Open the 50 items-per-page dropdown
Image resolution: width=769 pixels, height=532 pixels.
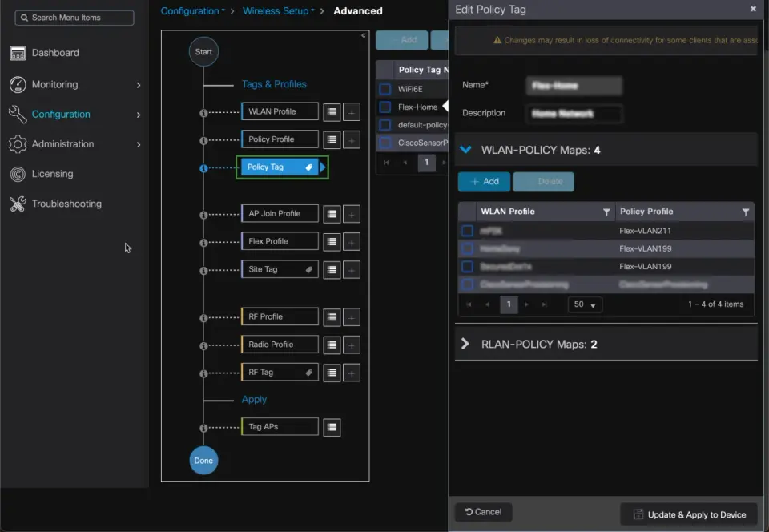coord(585,304)
